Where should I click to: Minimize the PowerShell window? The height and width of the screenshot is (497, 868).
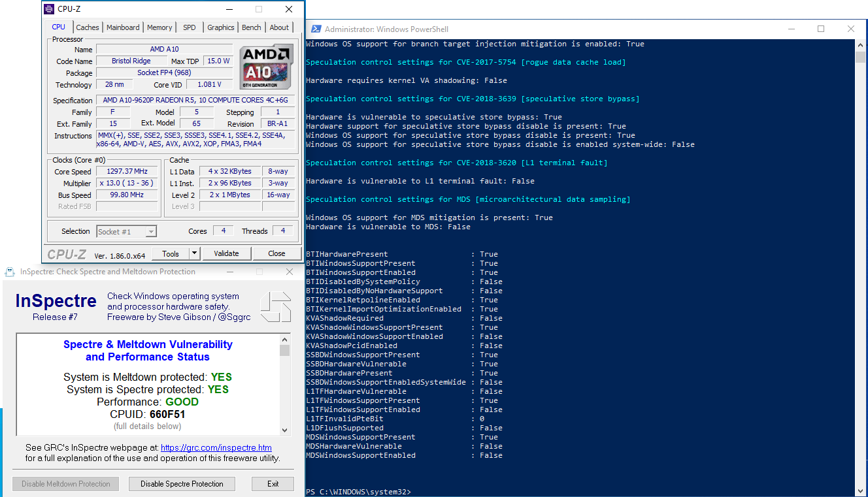[x=791, y=29]
